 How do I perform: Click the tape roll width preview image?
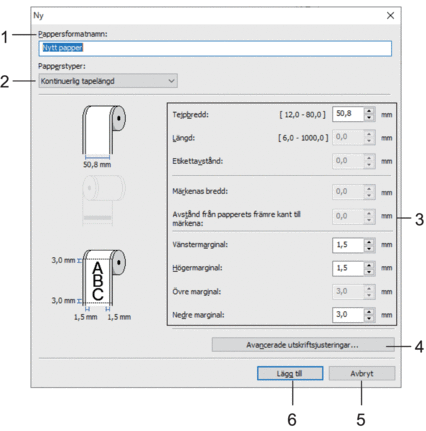coord(103,136)
